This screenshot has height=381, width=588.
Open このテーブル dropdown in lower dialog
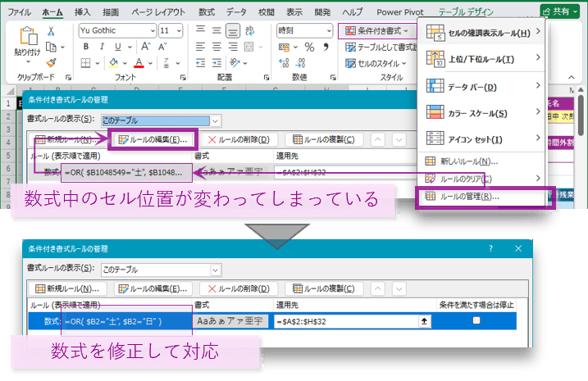[x=215, y=270]
